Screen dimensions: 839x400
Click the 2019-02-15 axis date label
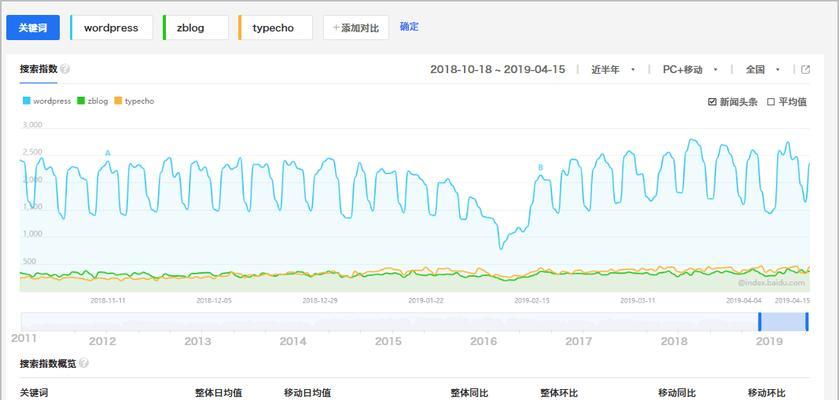532,301
